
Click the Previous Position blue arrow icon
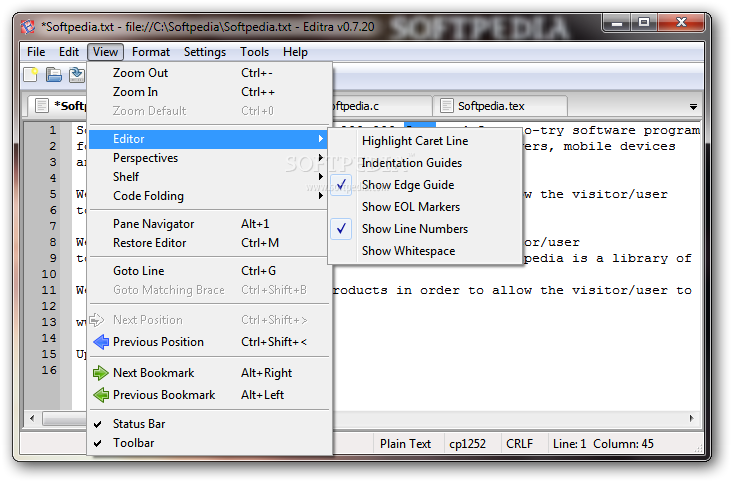pos(100,342)
